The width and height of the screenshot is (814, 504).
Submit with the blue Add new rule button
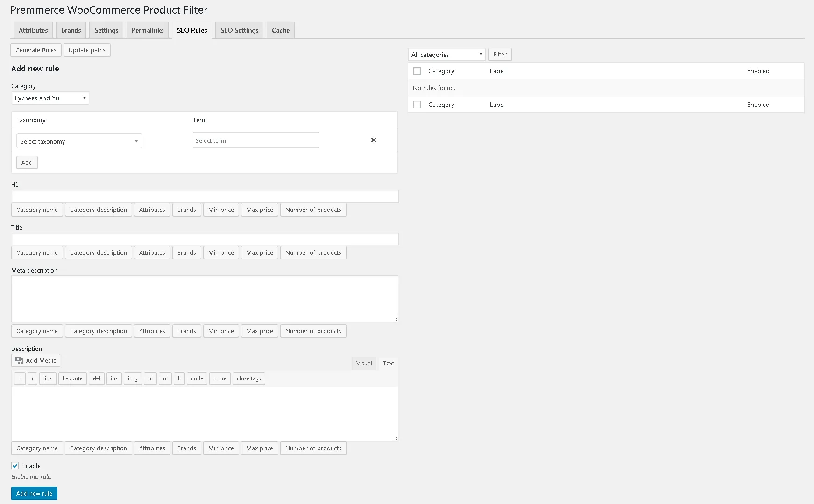click(34, 494)
